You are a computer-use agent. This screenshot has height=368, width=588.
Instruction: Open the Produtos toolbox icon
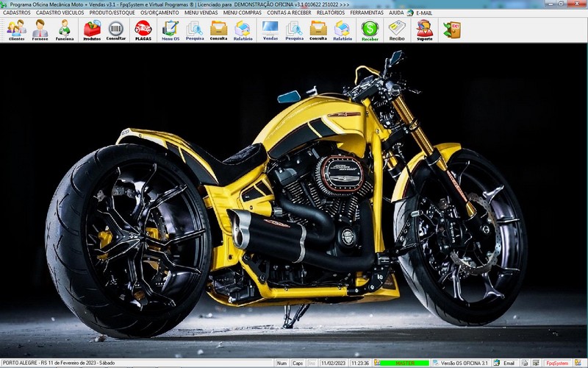click(x=92, y=30)
